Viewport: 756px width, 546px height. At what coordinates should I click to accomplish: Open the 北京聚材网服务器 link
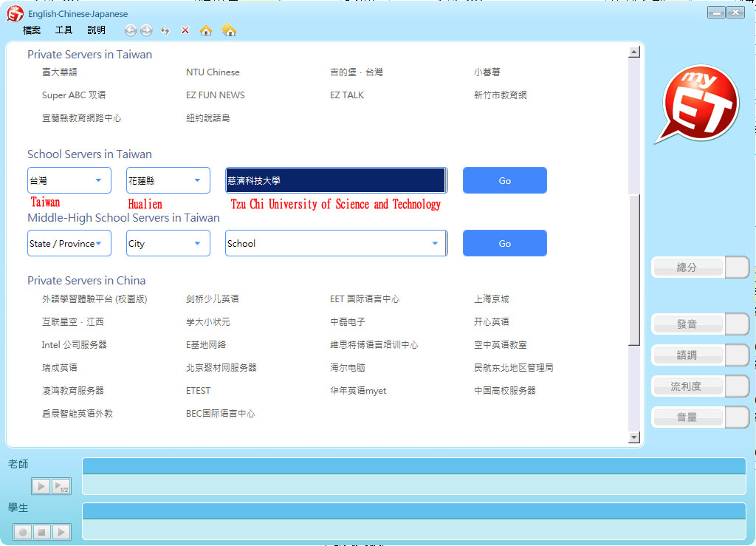pyautogui.click(x=221, y=367)
